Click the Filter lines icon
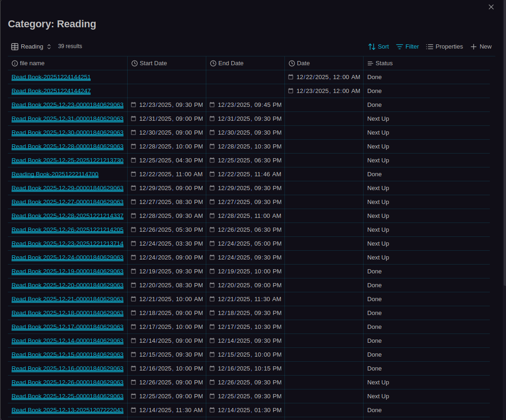Viewport: 506px width, 420px height. [x=400, y=47]
